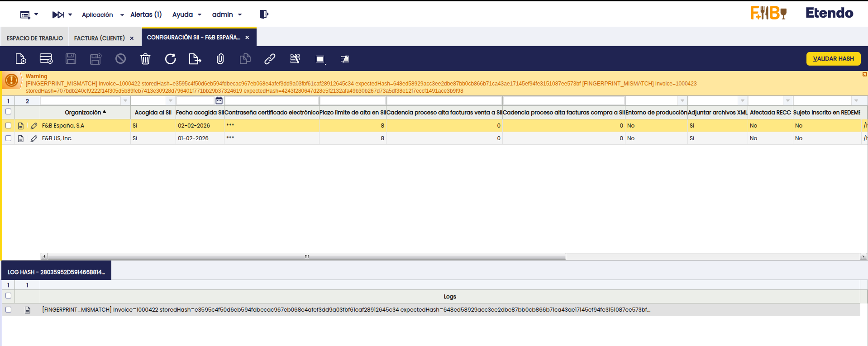Expand the Aplicación dropdown menu
Screen dimensions: 868x346
click(x=103, y=14)
